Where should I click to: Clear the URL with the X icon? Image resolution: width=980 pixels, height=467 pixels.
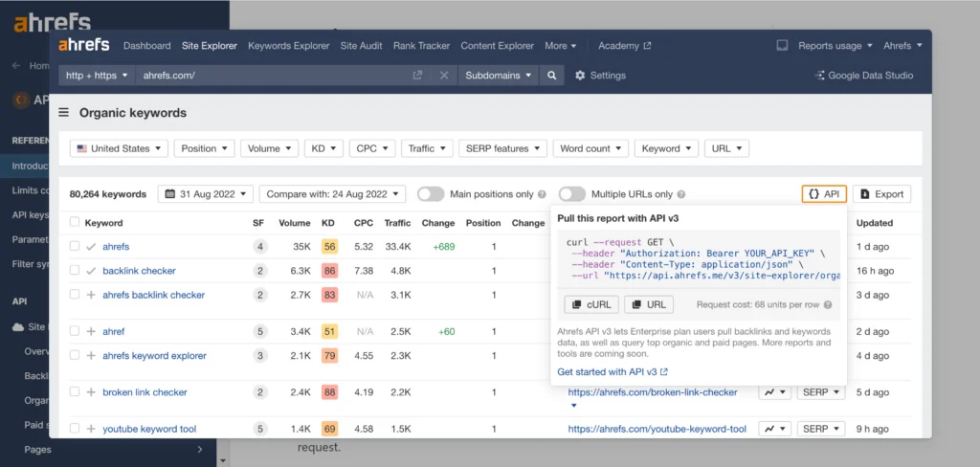[x=444, y=76]
